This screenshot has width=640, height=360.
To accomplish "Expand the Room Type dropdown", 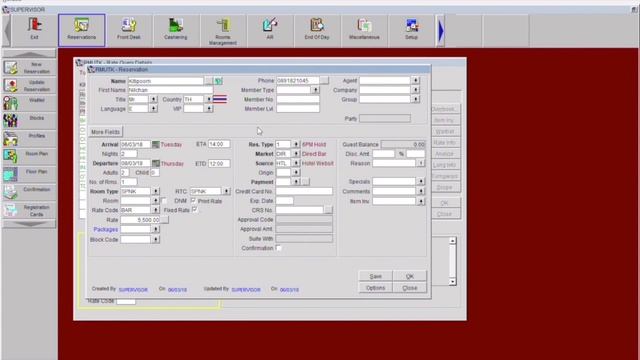I will 156,191.
